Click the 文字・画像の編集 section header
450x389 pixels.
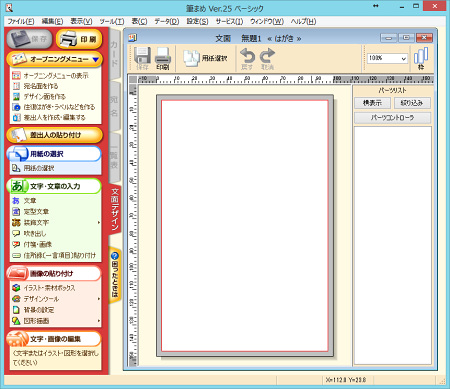click(54, 339)
